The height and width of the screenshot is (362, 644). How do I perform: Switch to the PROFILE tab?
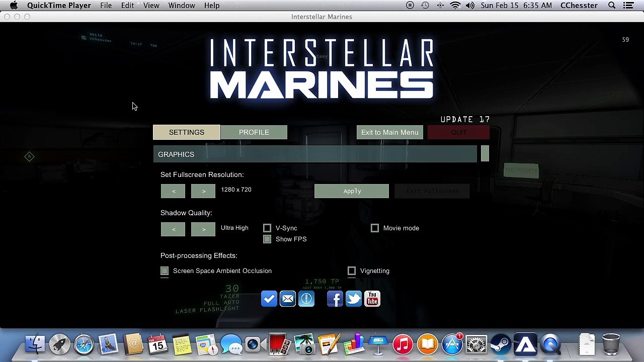coord(254,132)
